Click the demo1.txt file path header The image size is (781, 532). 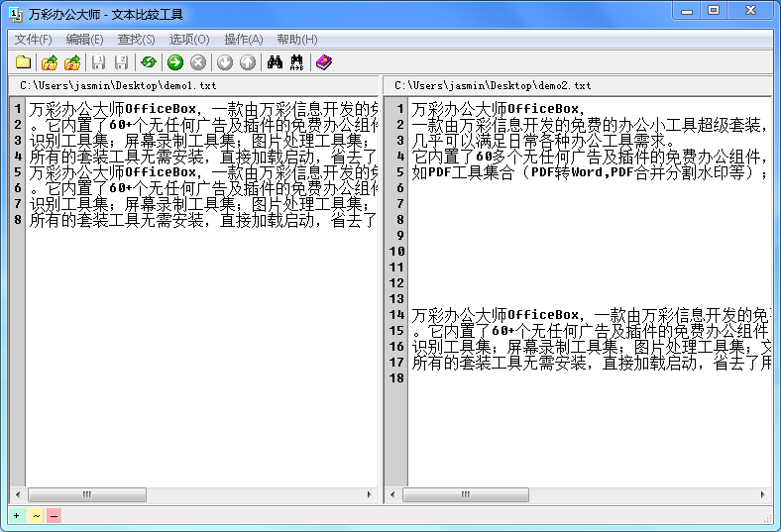[117, 86]
